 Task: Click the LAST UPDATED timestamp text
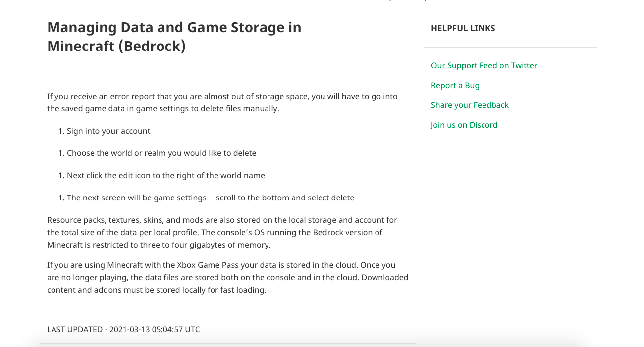point(123,329)
